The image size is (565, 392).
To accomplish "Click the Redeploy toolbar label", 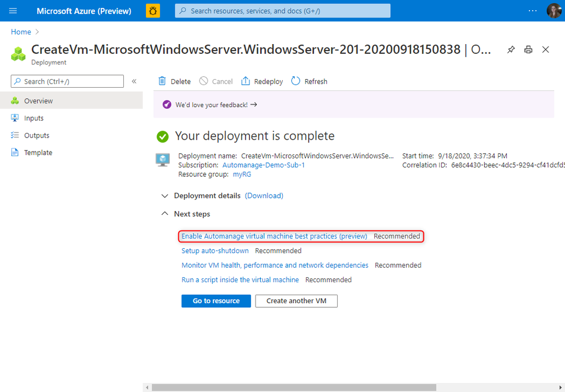I will 269,81.
